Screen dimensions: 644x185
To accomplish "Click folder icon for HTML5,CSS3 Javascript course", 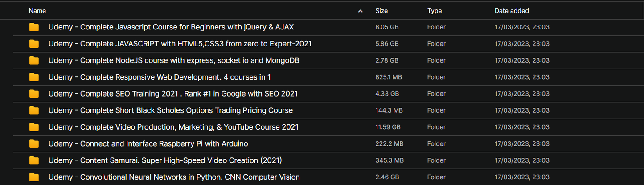I will point(34,44).
